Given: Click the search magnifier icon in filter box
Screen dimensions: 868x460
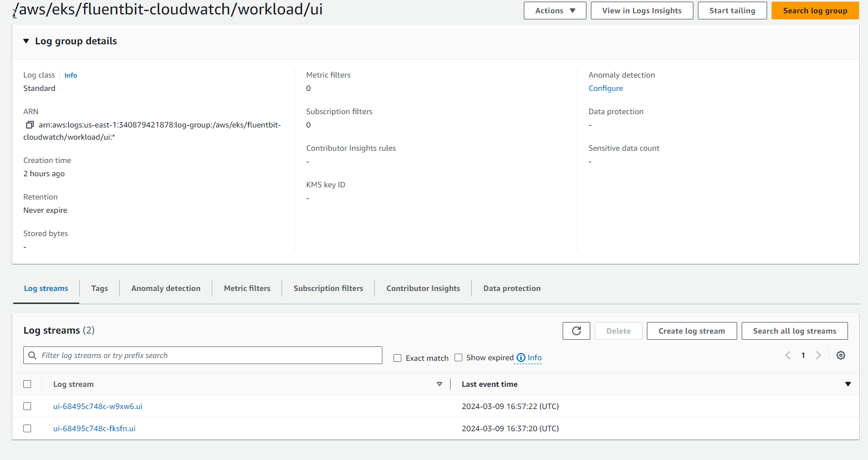Looking at the screenshot, I should [x=33, y=355].
